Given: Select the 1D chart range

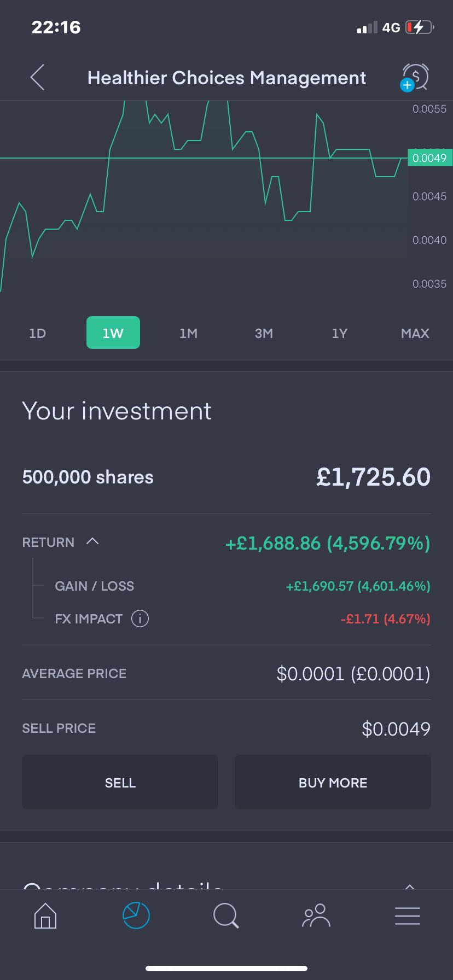Looking at the screenshot, I should (37, 333).
